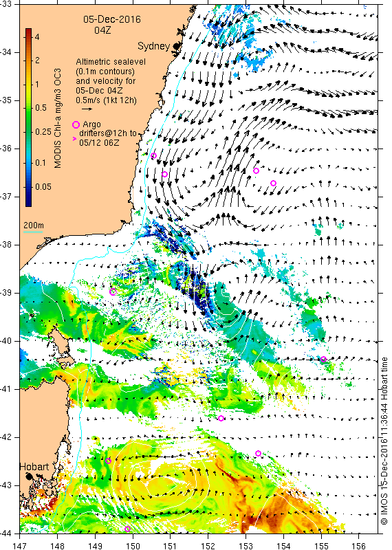Click latitude axis label '-33'

pos(6,4)
